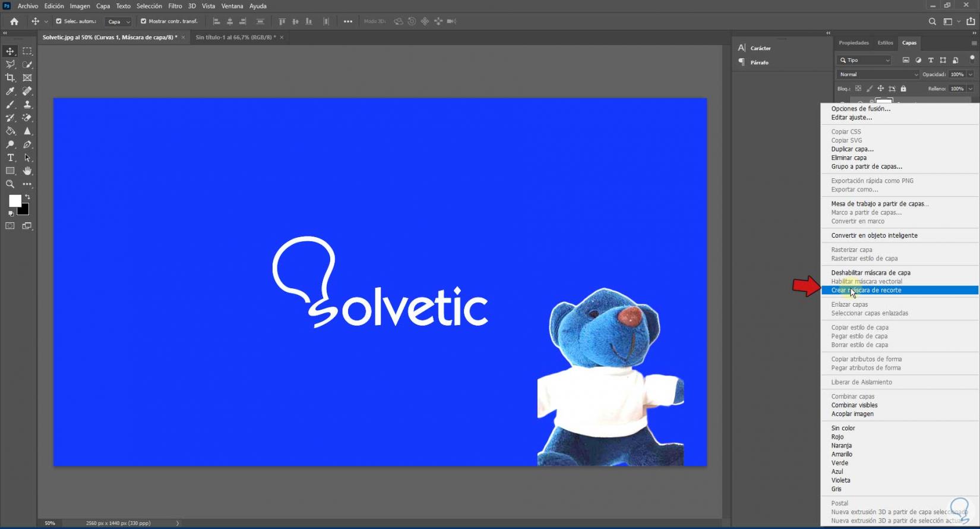Image resolution: width=980 pixels, height=529 pixels.
Task: Open the search icon in options bar
Action: click(932, 21)
